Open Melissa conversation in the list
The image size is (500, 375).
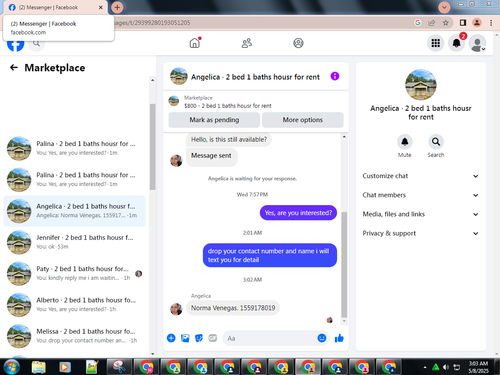[75, 336]
